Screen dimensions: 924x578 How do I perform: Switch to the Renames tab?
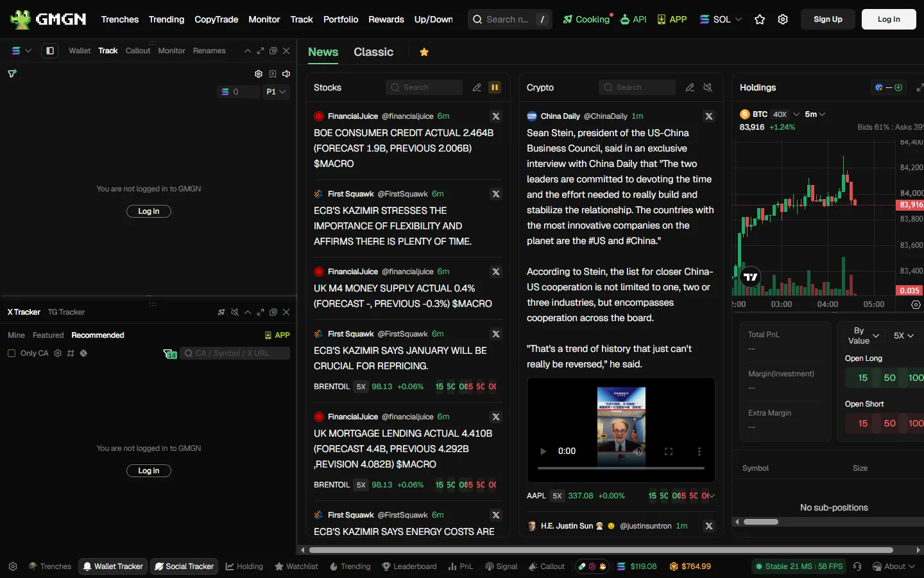click(209, 51)
